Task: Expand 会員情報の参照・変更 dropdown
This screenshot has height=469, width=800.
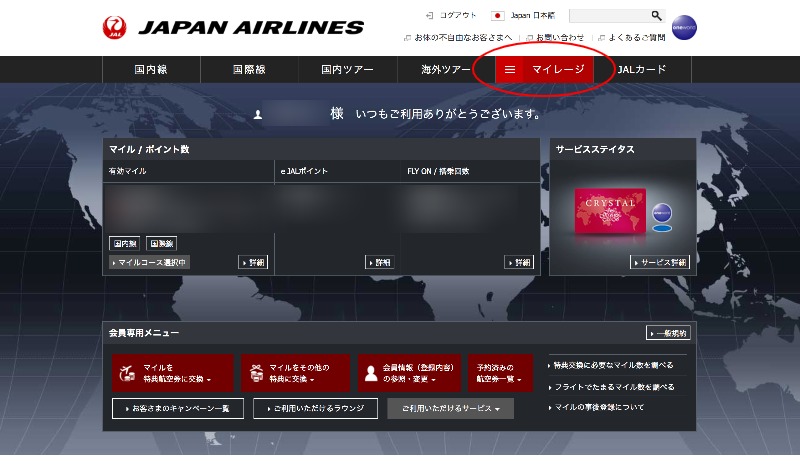Action: tap(409, 373)
